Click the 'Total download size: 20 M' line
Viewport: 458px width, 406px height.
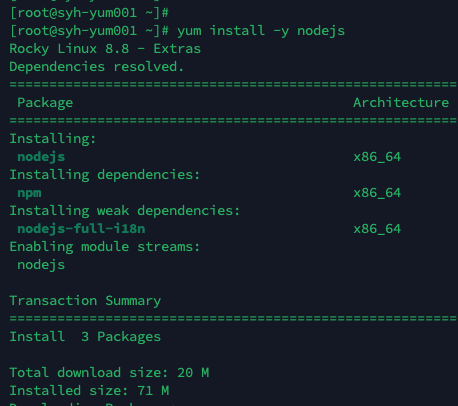point(109,373)
